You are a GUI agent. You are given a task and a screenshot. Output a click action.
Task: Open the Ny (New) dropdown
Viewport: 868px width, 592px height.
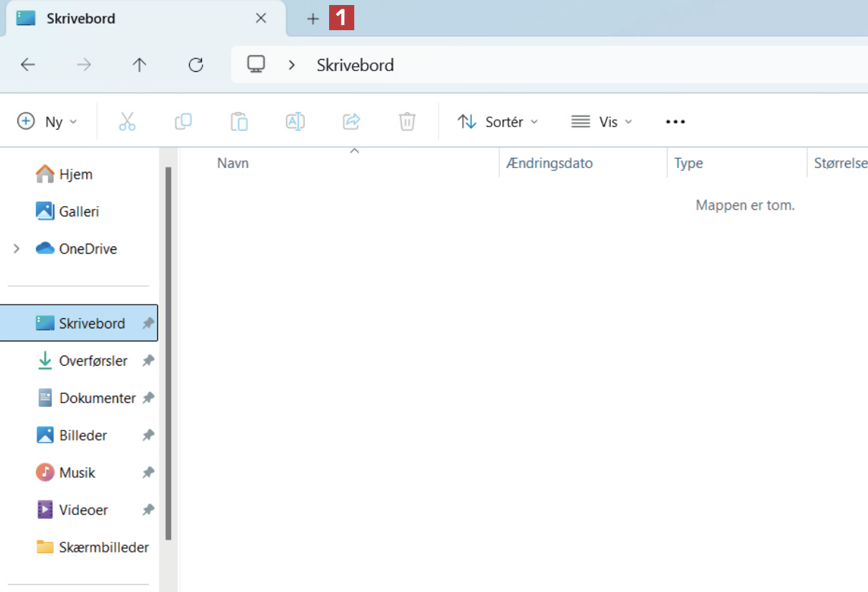(47, 121)
